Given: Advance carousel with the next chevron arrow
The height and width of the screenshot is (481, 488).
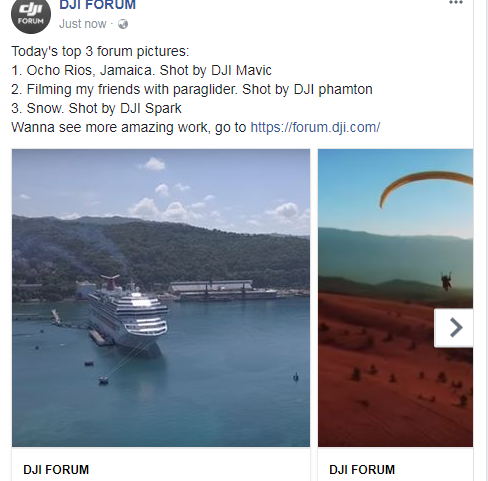Looking at the screenshot, I should click(x=454, y=328).
